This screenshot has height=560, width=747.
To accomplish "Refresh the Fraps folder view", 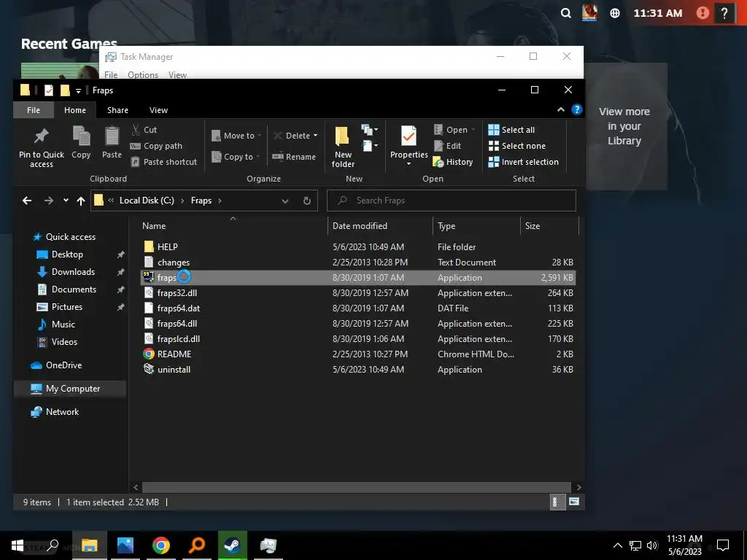I will tap(307, 201).
